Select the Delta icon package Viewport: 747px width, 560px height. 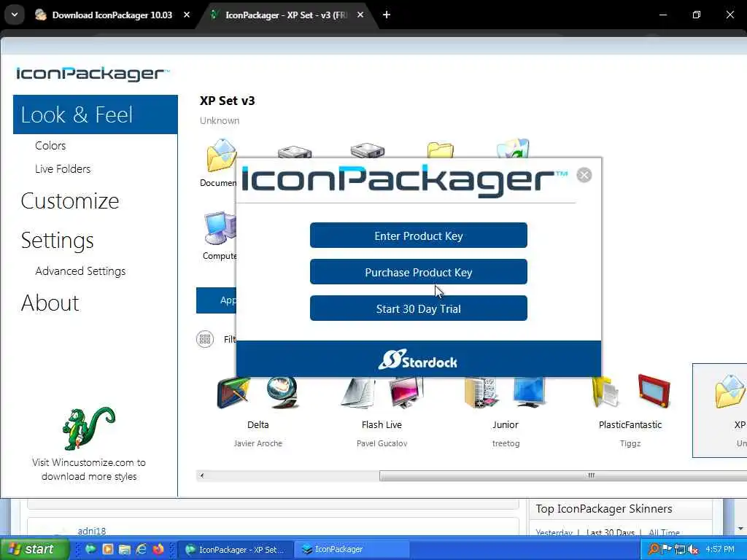(x=258, y=413)
